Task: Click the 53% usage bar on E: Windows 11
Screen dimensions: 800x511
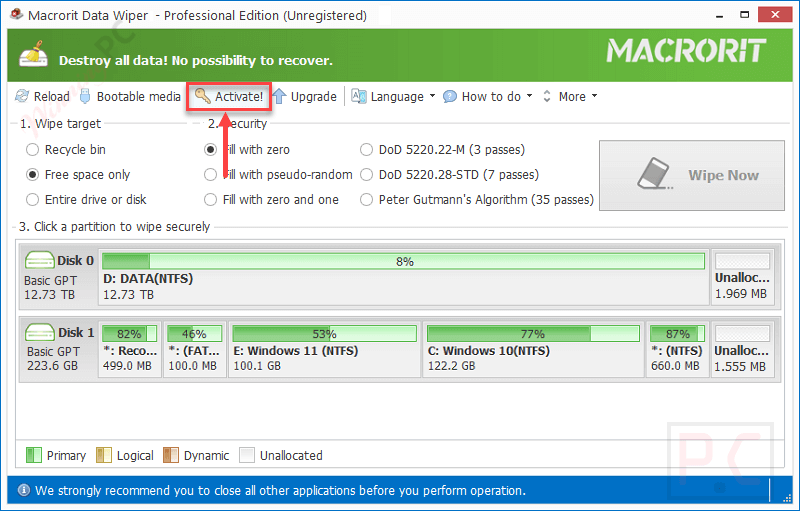Action: [x=324, y=334]
